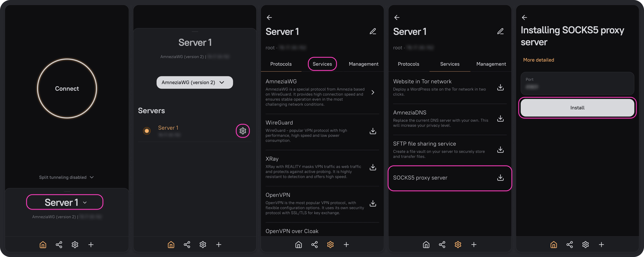Select the SFTP file sharing service title
Viewport: 644px width, 257px height.
point(424,144)
